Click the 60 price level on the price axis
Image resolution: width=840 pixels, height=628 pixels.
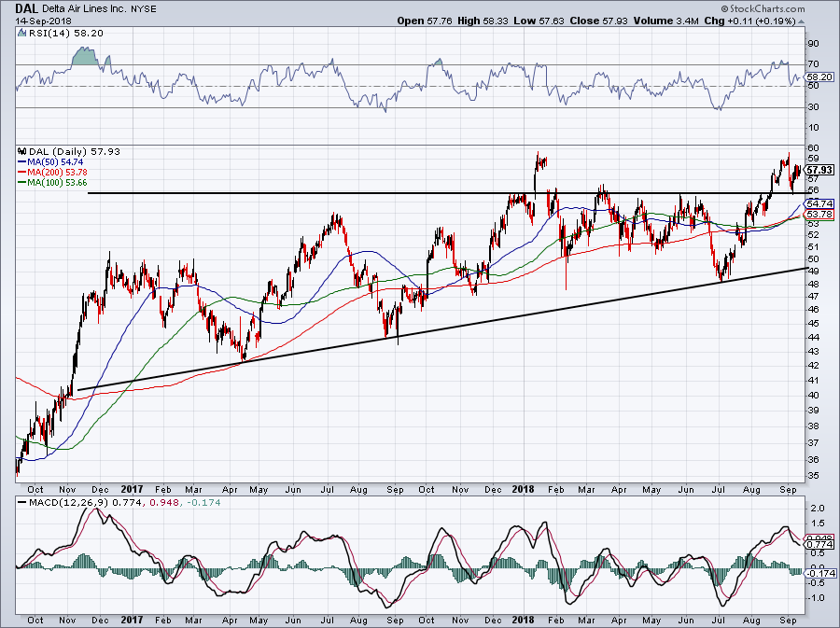[x=813, y=147]
